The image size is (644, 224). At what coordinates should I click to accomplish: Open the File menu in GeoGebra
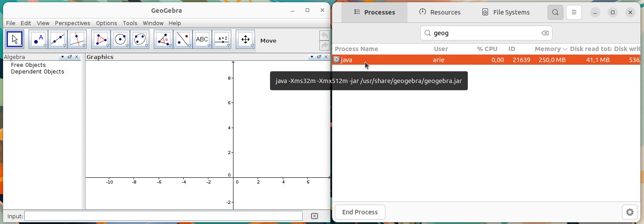pos(11,23)
